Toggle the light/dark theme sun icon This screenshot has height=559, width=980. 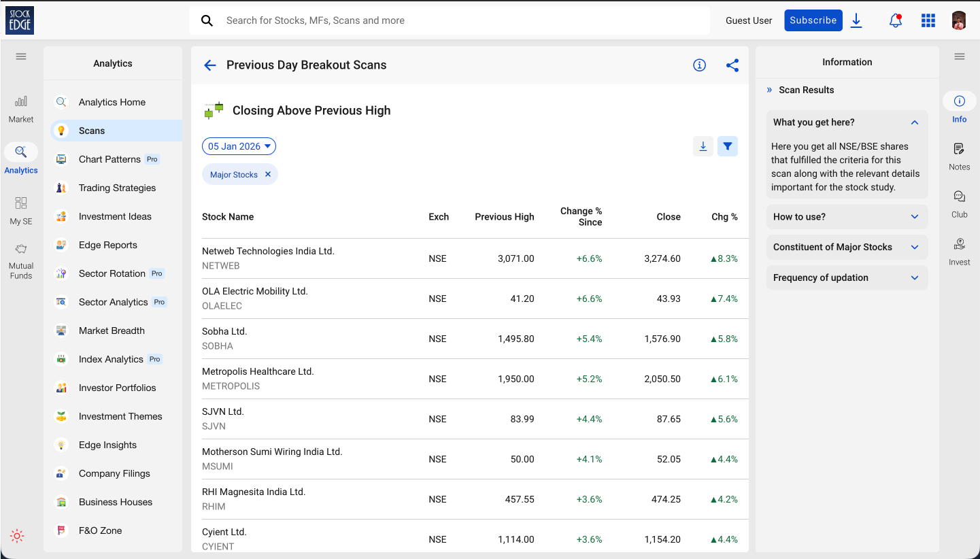(x=18, y=536)
